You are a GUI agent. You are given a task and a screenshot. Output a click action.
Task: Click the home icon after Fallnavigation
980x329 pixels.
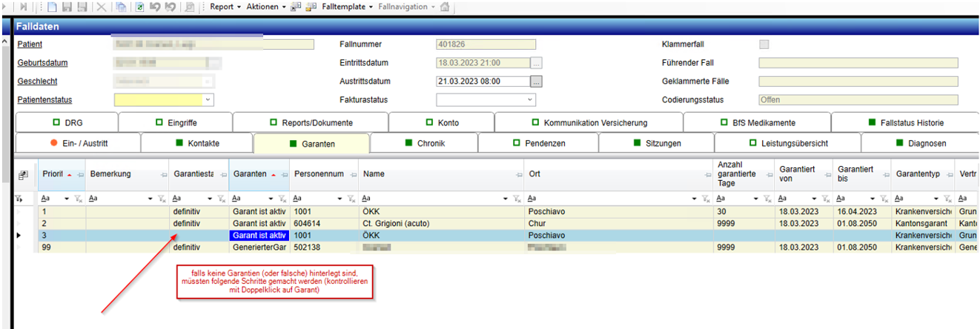point(445,7)
